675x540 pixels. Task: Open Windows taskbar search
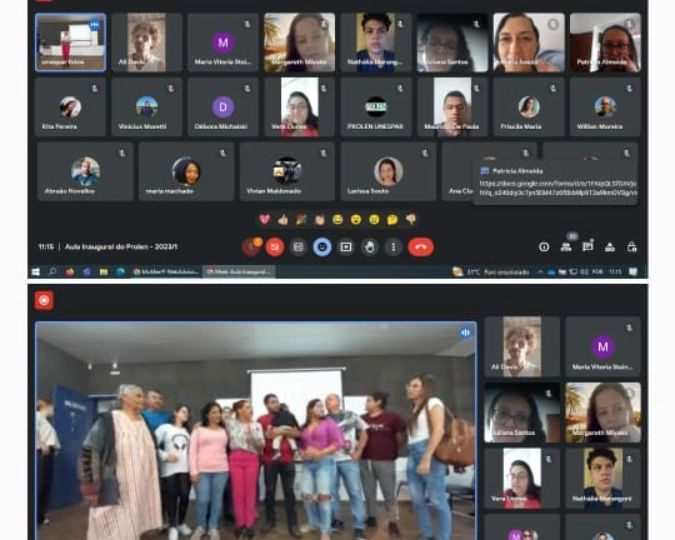53,272
